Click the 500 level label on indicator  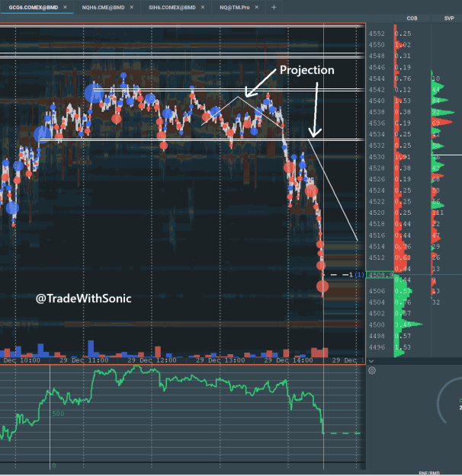(x=58, y=414)
